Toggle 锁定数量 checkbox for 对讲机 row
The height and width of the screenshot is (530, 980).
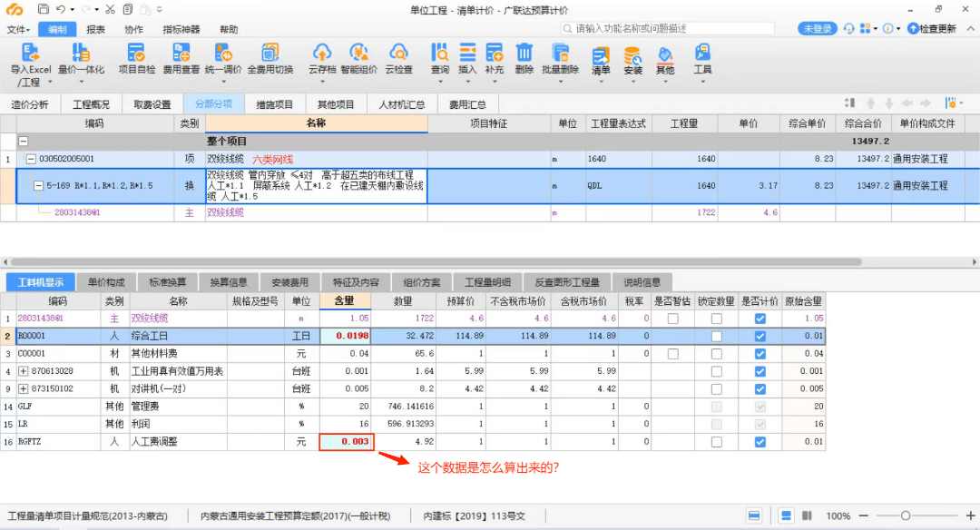click(x=716, y=388)
